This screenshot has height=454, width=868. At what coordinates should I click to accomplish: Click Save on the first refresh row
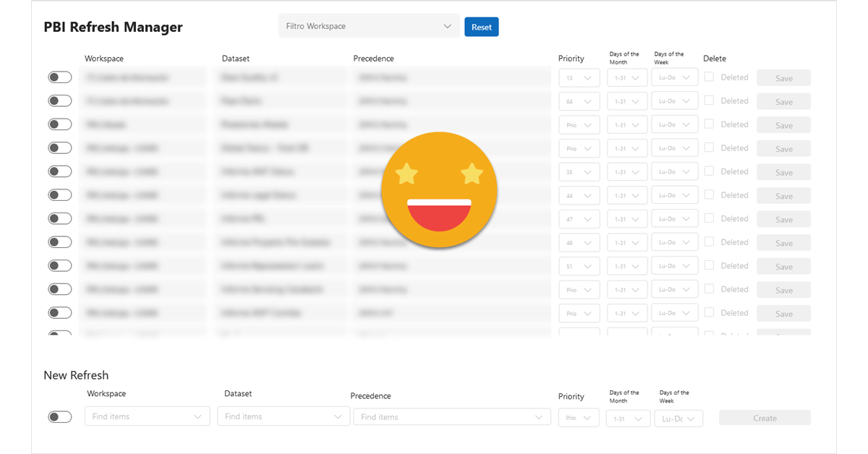click(783, 77)
